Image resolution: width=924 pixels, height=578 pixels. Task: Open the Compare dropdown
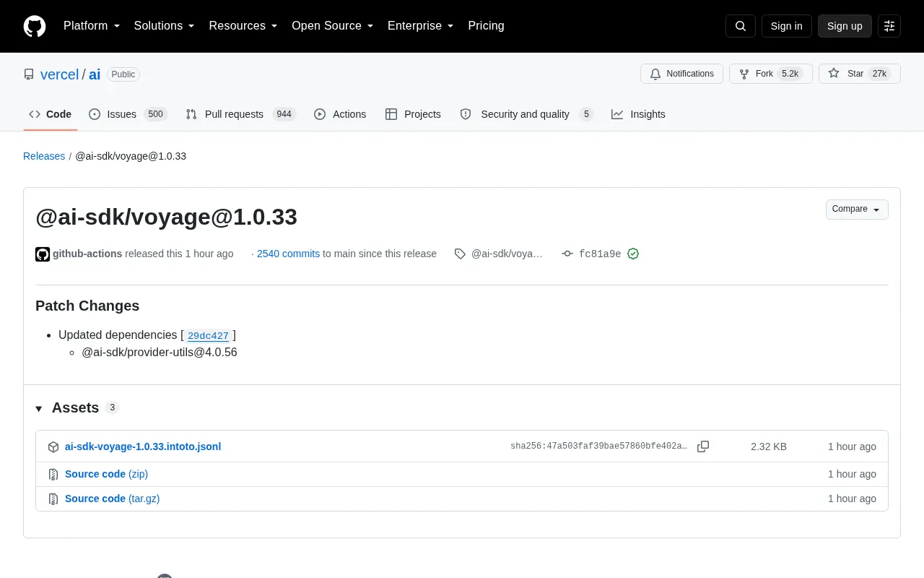click(x=857, y=210)
